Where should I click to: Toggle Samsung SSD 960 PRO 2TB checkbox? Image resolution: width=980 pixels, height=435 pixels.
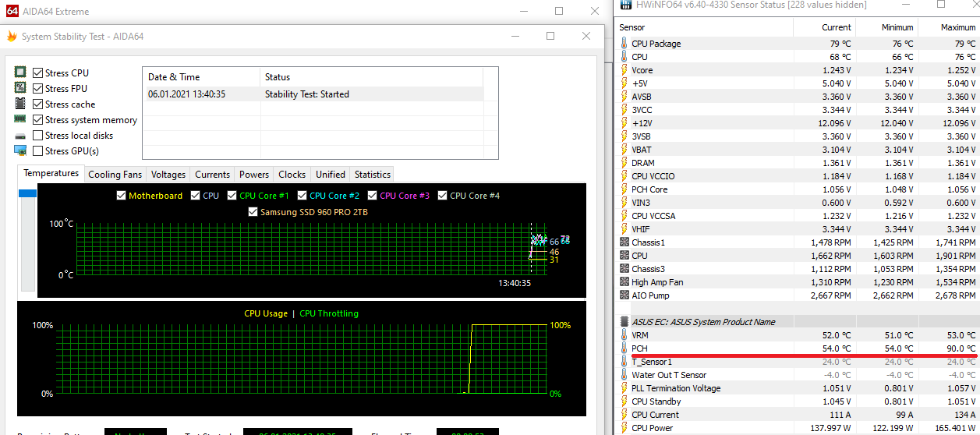tap(253, 212)
